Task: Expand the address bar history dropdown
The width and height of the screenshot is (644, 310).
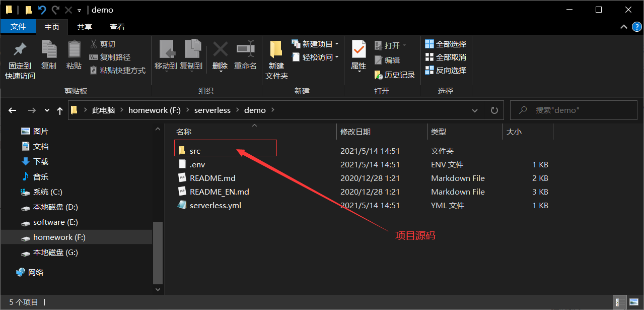Action: click(474, 110)
